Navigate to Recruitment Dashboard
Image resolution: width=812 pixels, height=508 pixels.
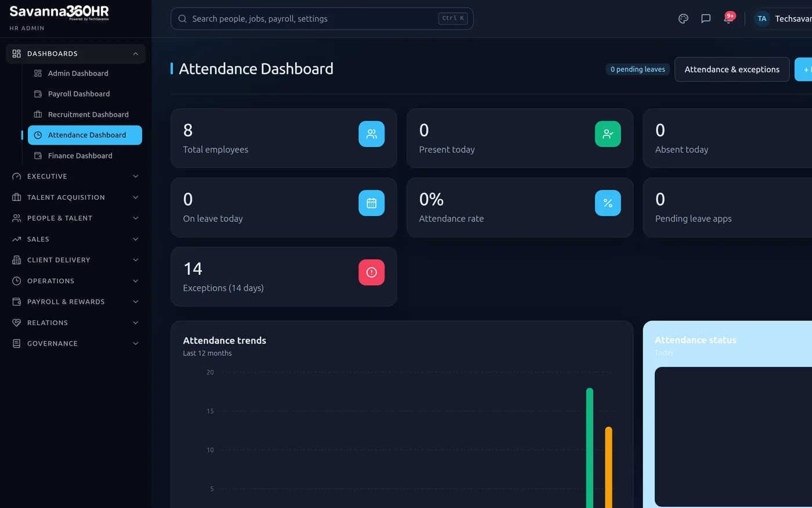point(85,114)
